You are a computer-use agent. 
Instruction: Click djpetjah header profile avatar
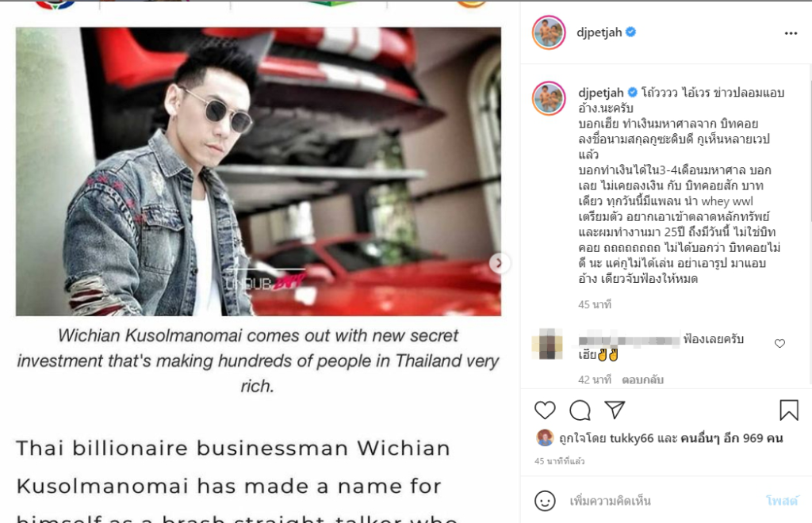[549, 32]
